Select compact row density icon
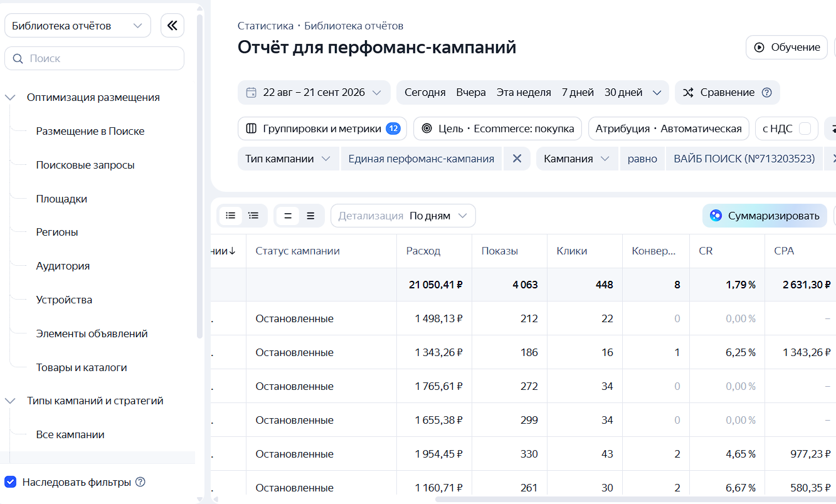836x504 pixels. 288,216
